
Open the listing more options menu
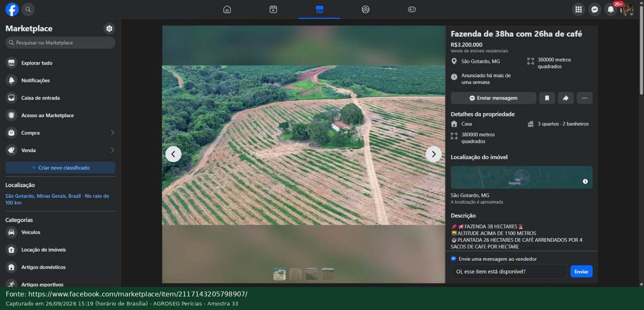tap(584, 98)
